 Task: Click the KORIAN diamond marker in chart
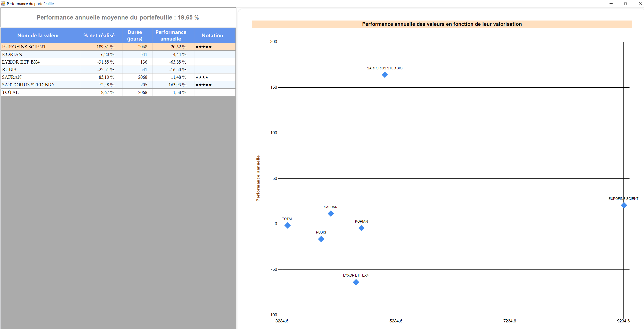click(361, 228)
